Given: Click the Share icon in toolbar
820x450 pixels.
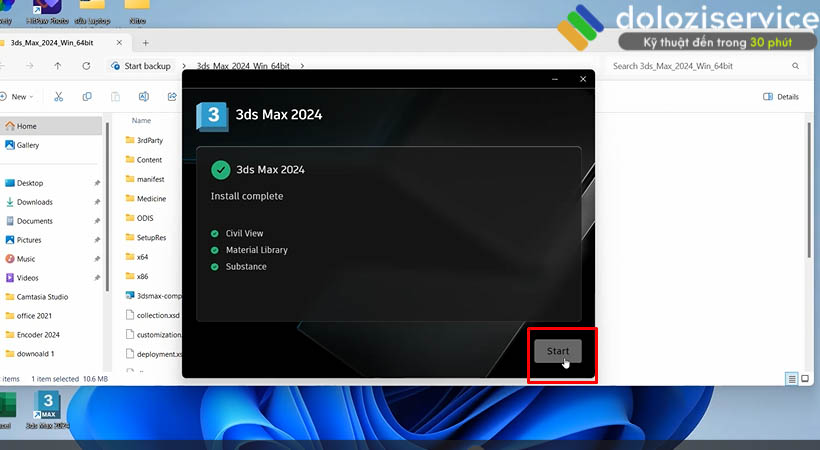Looking at the screenshot, I should click(x=170, y=97).
